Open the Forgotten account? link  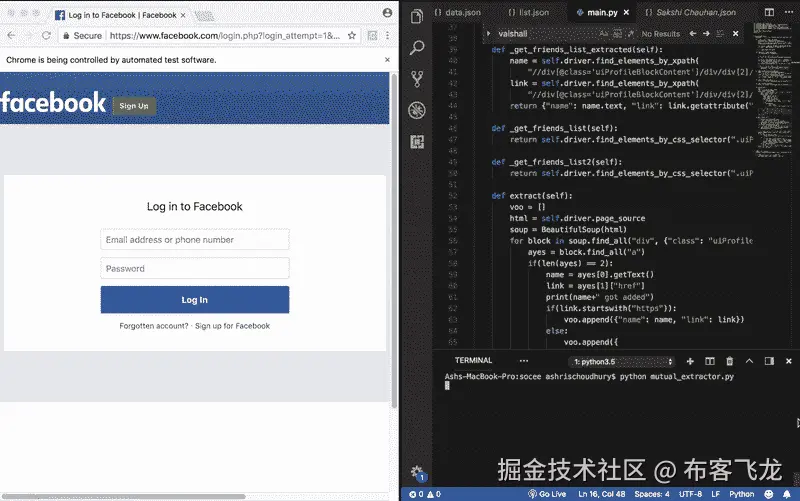pos(154,326)
